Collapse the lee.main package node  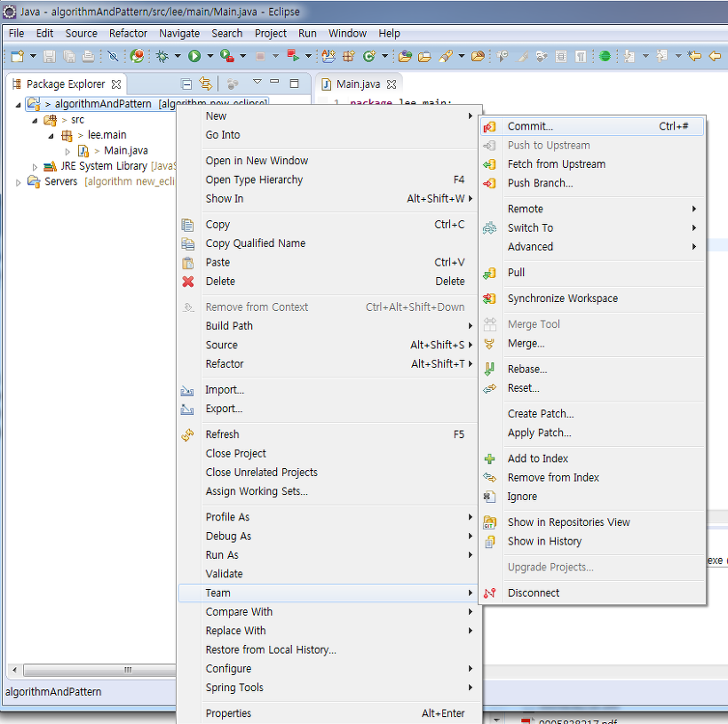[51, 136]
